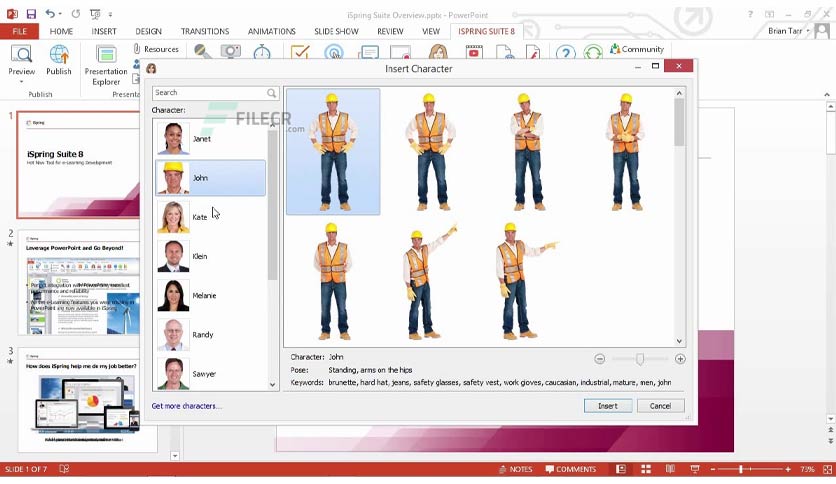Adjust the dialog thumbnail size slider
836x484 pixels.
point(639,359)
